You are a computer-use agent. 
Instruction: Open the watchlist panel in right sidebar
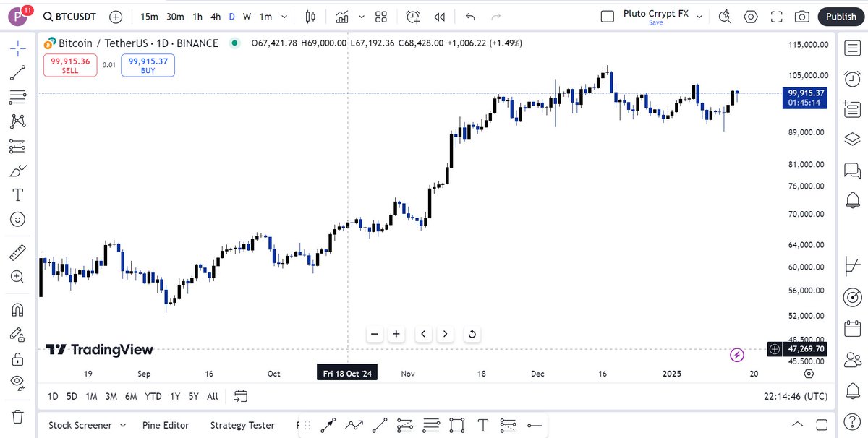tap(852, 48)
